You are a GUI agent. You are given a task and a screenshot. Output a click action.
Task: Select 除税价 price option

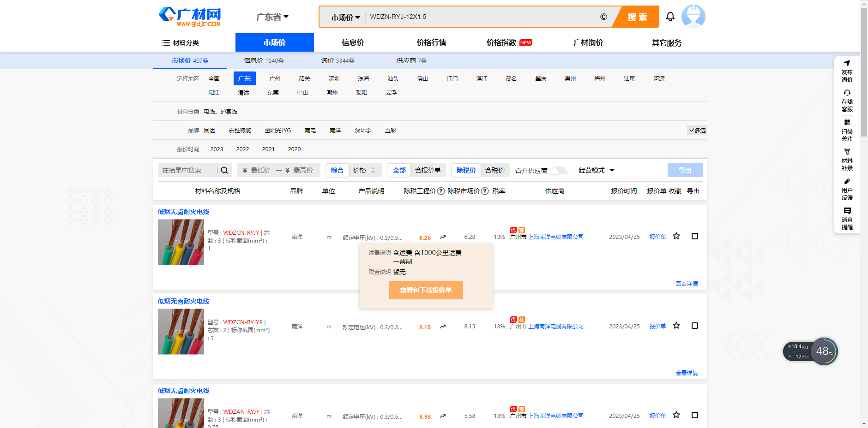[x=466, y=170]
